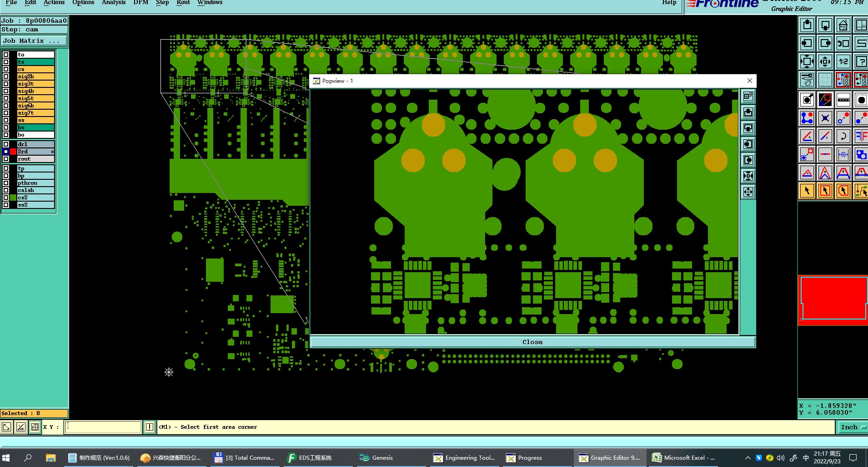This screenshot has width=868, height=467.
Task: Click the pan left icon in right toolbar
Action: (x=807, y=43)
